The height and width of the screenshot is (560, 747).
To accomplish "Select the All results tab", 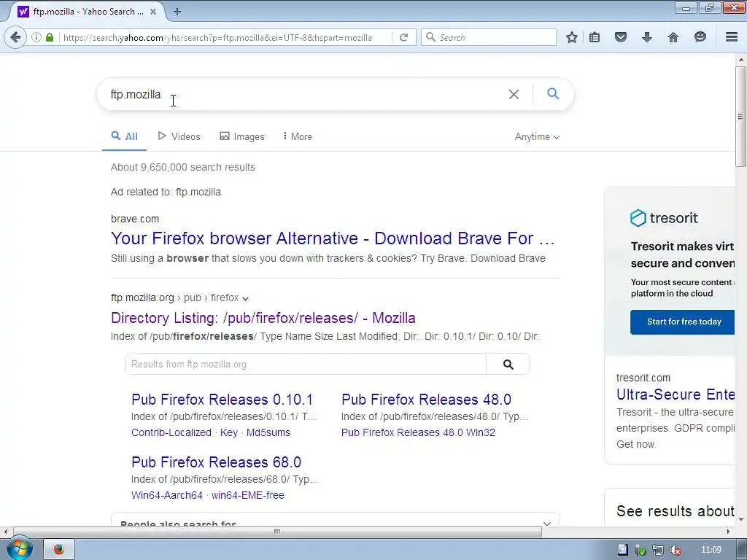I will click(x=124, y=136).
